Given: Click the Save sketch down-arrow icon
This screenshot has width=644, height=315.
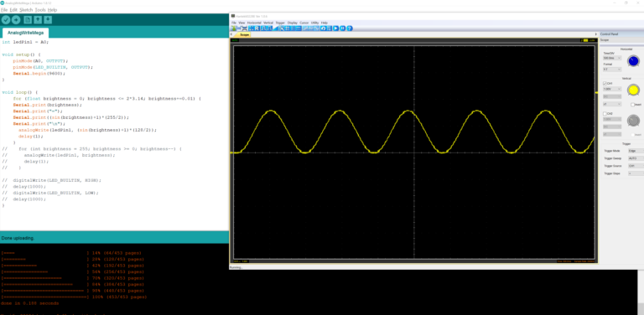Looking at the screenshot, I should (x=48, y=20).
